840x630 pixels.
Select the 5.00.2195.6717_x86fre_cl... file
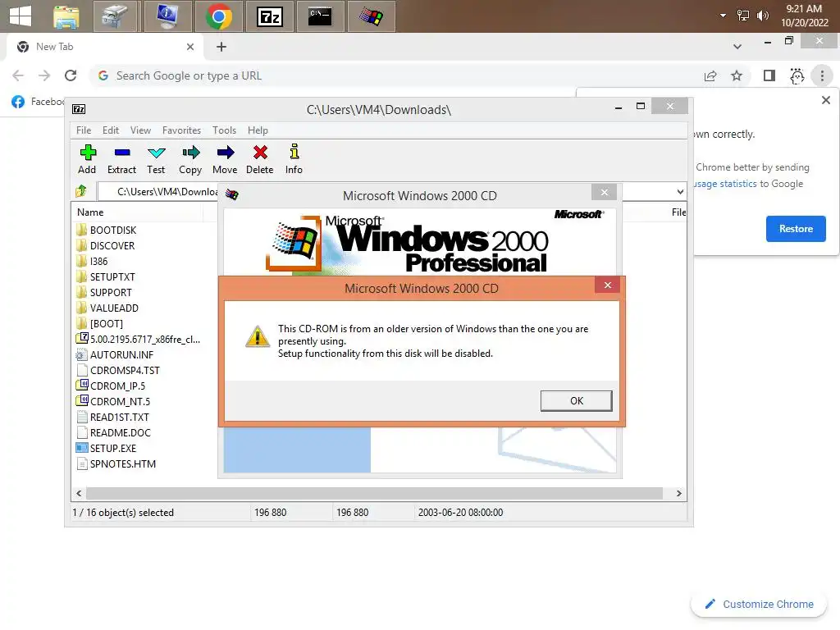click(x=138, y=339)
